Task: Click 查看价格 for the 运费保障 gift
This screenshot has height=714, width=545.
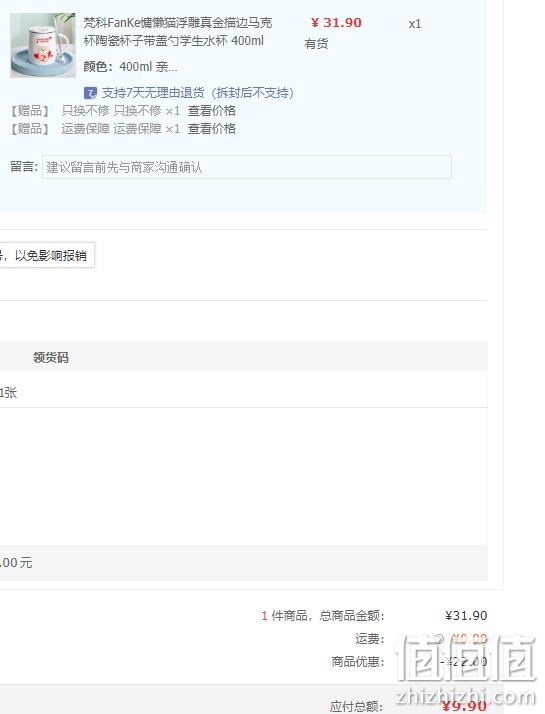Action: coord(212,129)
